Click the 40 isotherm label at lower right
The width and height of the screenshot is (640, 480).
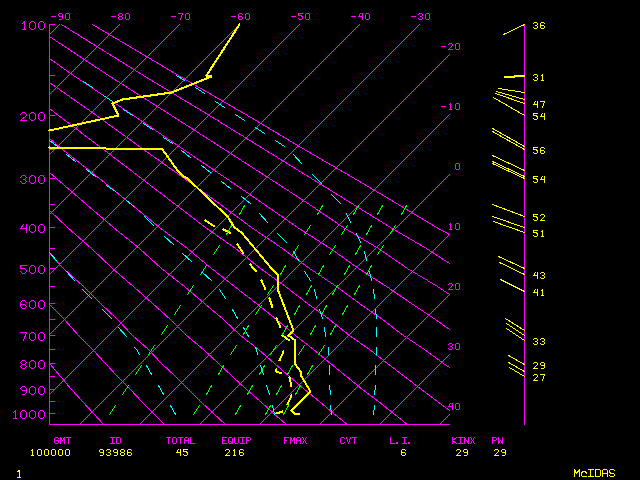coord(453,407)
